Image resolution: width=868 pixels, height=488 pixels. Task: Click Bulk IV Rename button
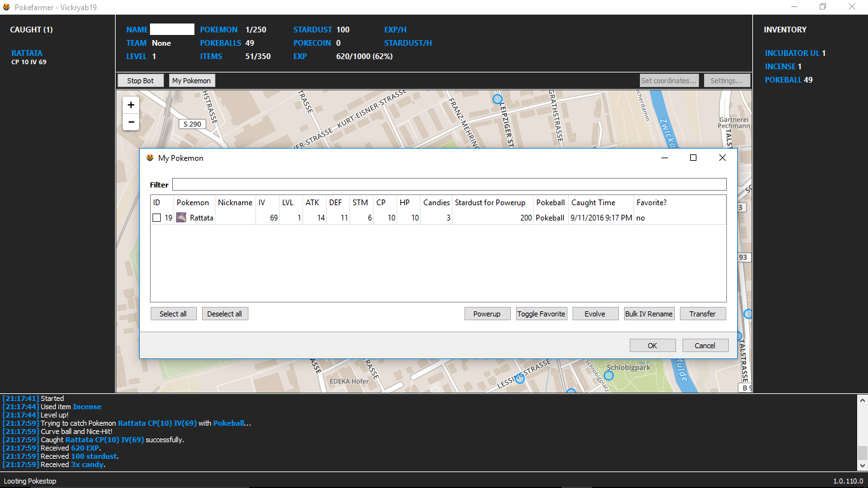649,314
